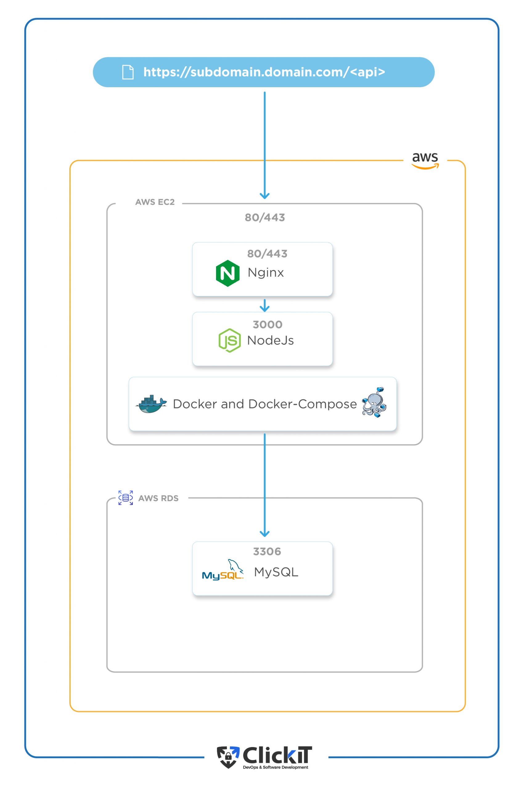Click the document icon in the URL bar
This screenshot has width=532, height=789.
point(128,72)
